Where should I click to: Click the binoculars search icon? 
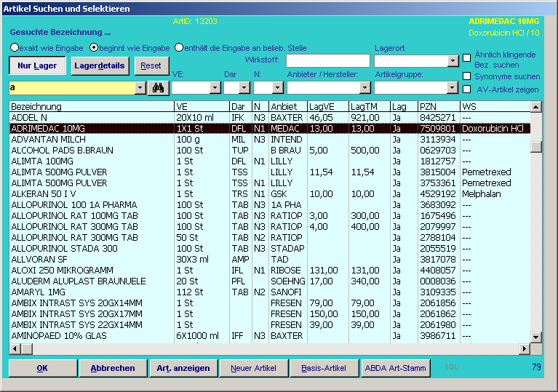tap(158, 88)
